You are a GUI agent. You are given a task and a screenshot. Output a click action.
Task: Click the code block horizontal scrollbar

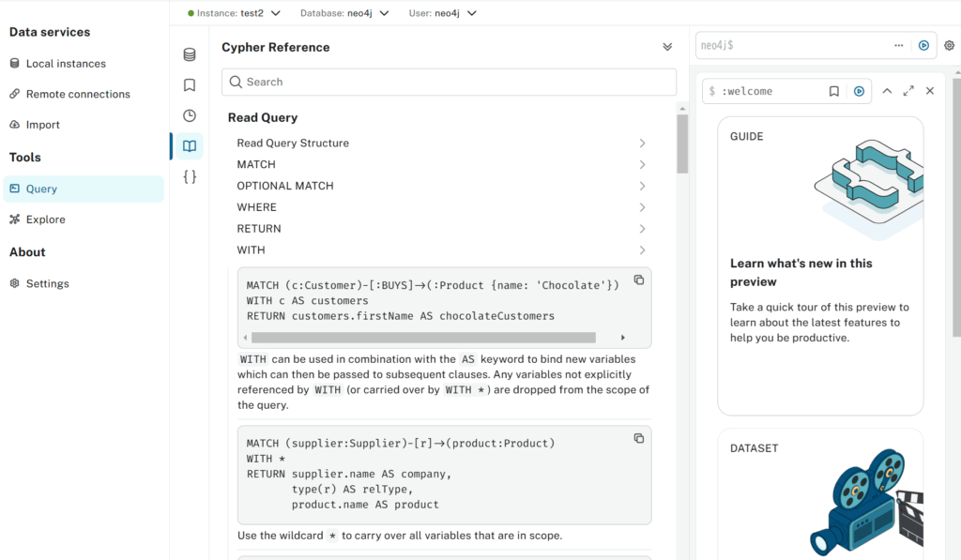tap(423, 338)
